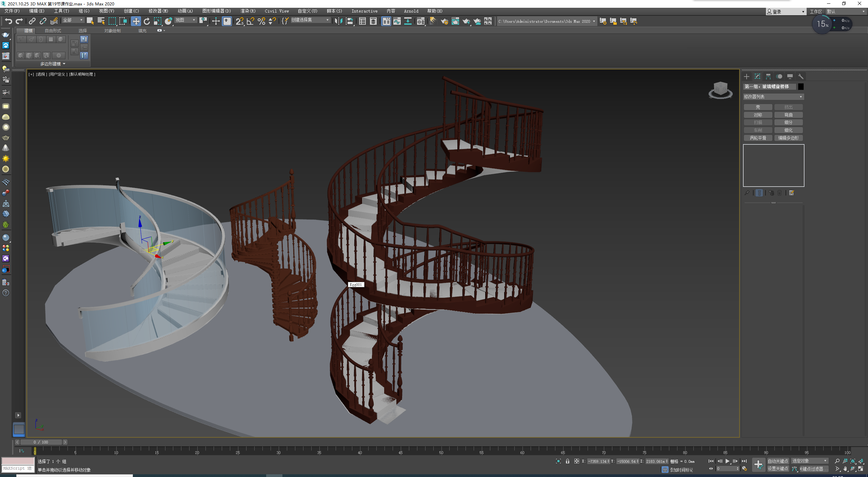Click the Zoom magnifier viewport control
This screenshot has height=477, width=868.
pos(837,461)
